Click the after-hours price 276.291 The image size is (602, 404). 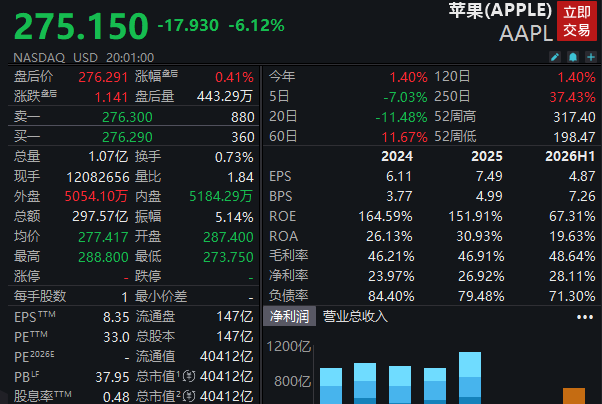click(x=103, y=77)
